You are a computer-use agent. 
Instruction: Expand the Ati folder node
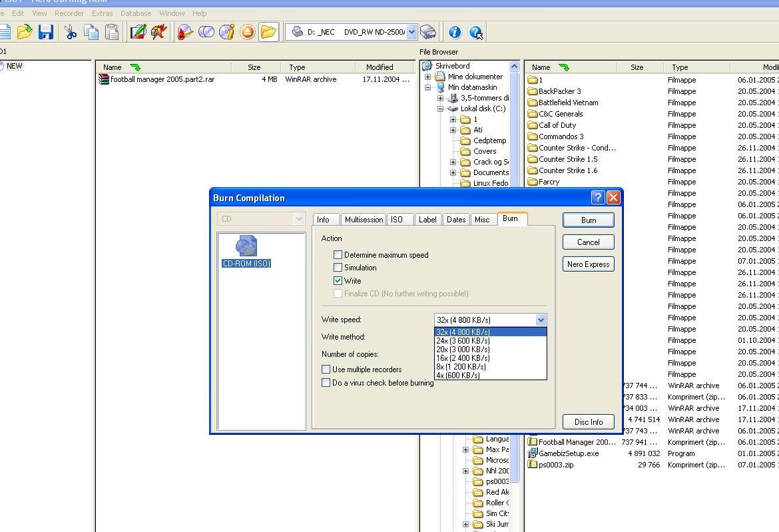click(453, 130)
